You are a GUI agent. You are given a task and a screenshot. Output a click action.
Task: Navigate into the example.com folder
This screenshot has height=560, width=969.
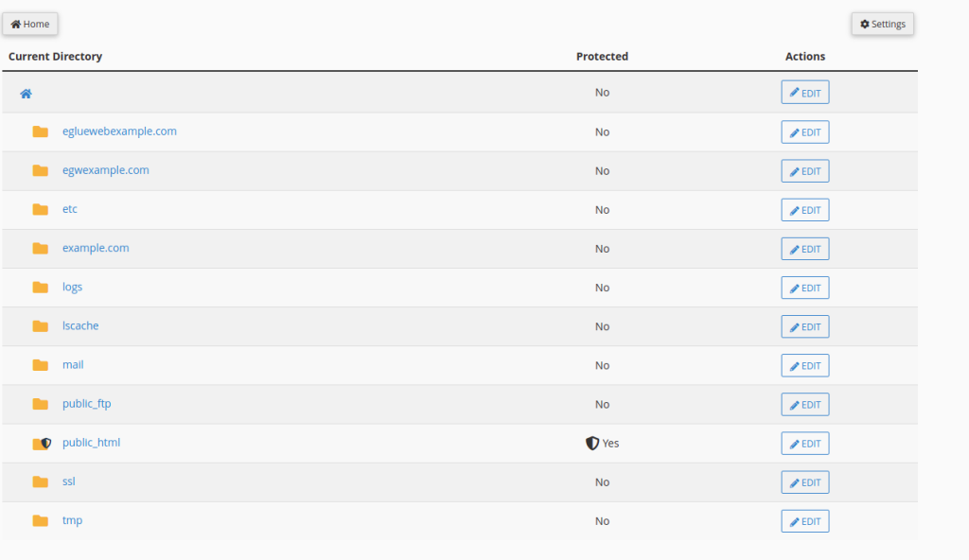pos(96,248)
